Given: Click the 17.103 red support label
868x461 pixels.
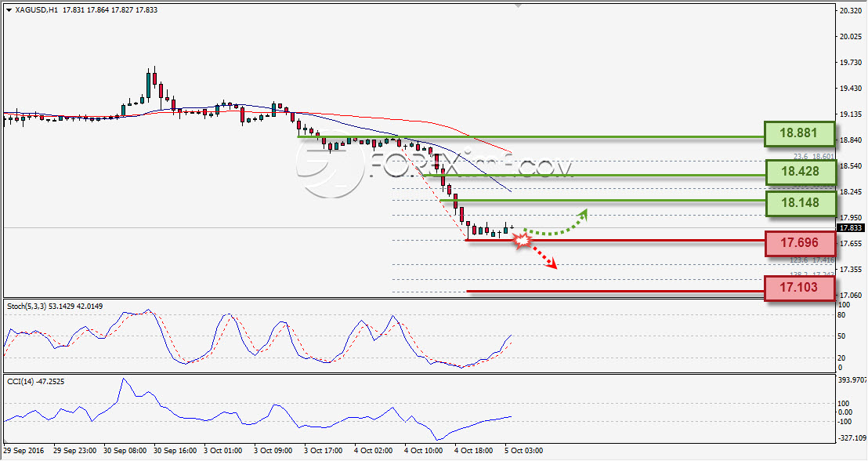Looking at the screenshot, I should 799,288.
